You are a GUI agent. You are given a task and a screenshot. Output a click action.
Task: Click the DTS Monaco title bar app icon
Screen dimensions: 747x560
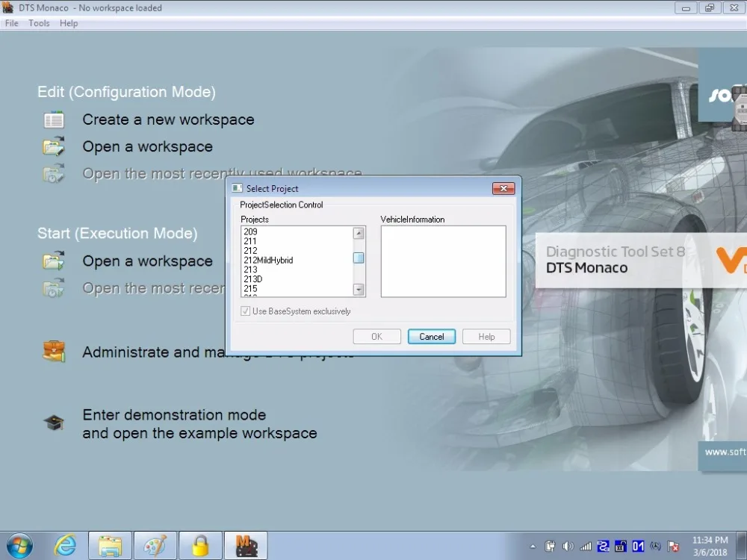tap(7, 7)
